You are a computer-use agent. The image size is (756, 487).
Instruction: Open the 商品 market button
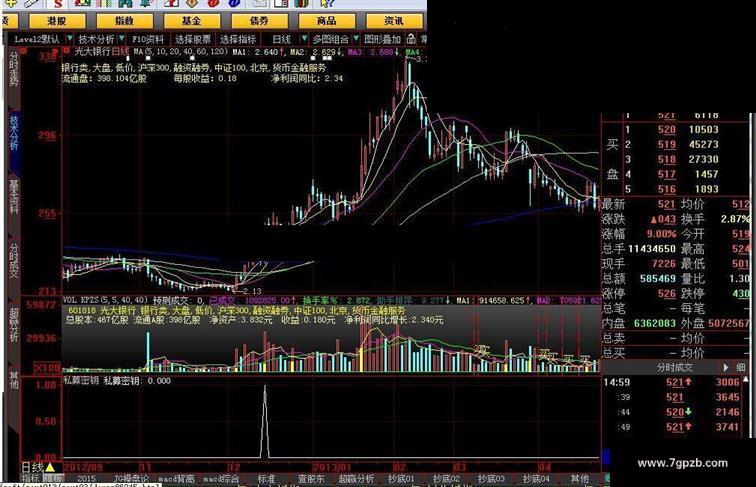click(x=327, y=21)
